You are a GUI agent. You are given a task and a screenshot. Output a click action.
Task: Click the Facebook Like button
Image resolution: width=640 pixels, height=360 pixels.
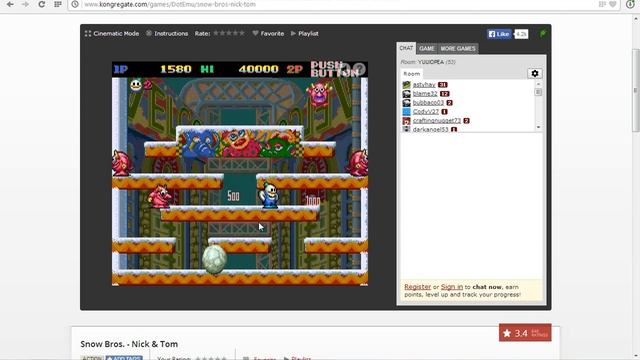click(499, 34)
